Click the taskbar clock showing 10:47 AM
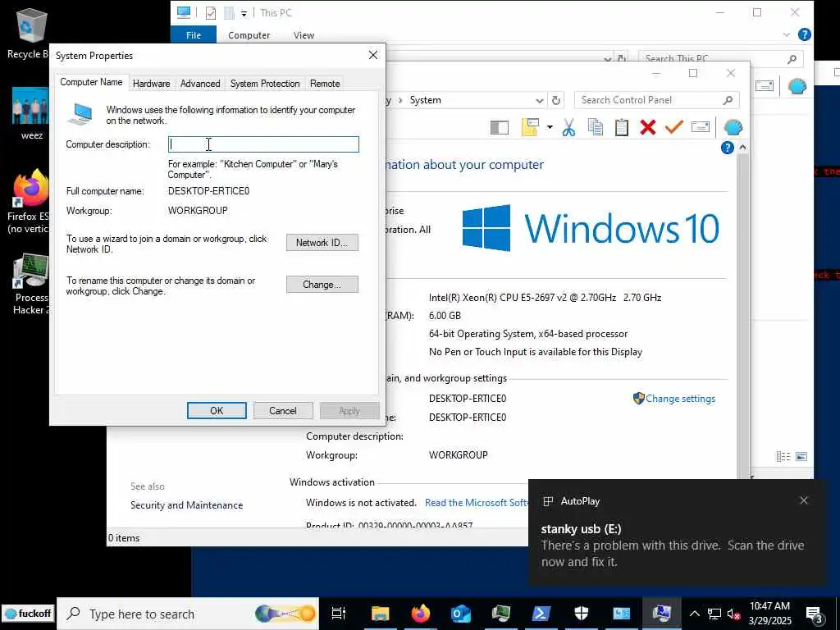 click(x=769, y=614)
